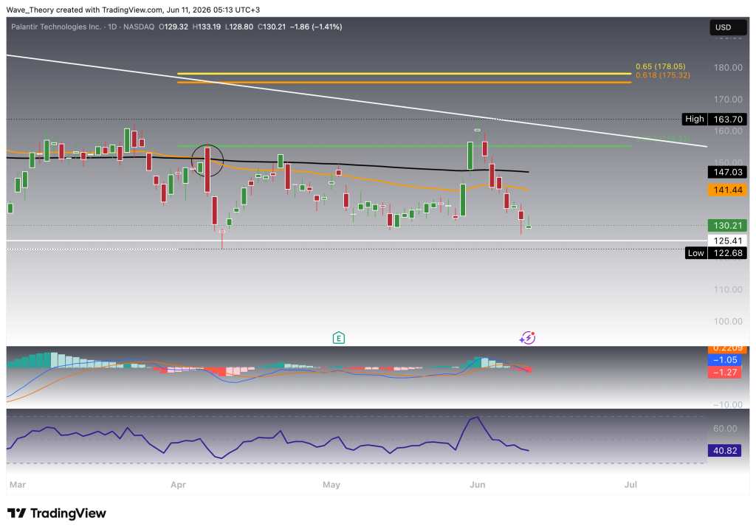Click the TradingView logo at bottom

click(x=56, y=514)
